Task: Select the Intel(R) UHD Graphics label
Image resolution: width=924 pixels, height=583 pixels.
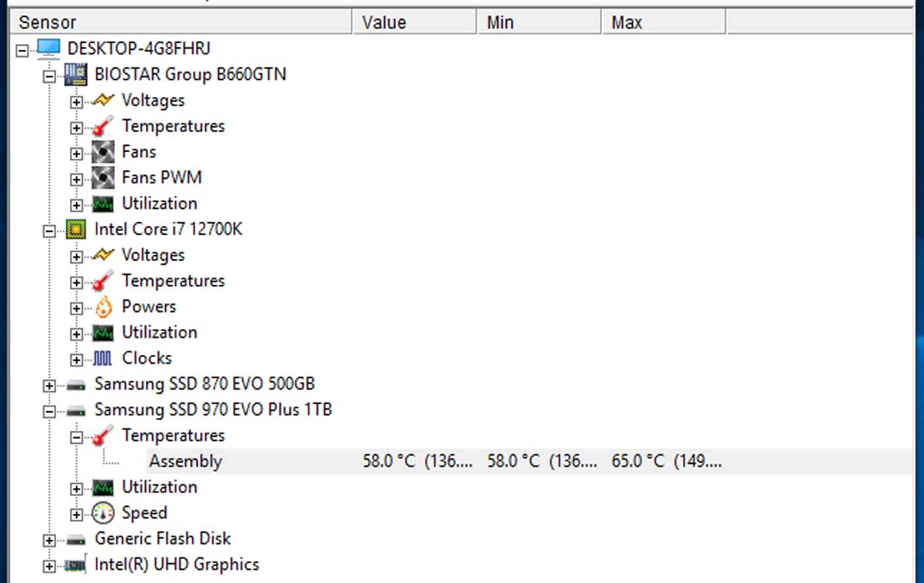Action: point(177,564)
